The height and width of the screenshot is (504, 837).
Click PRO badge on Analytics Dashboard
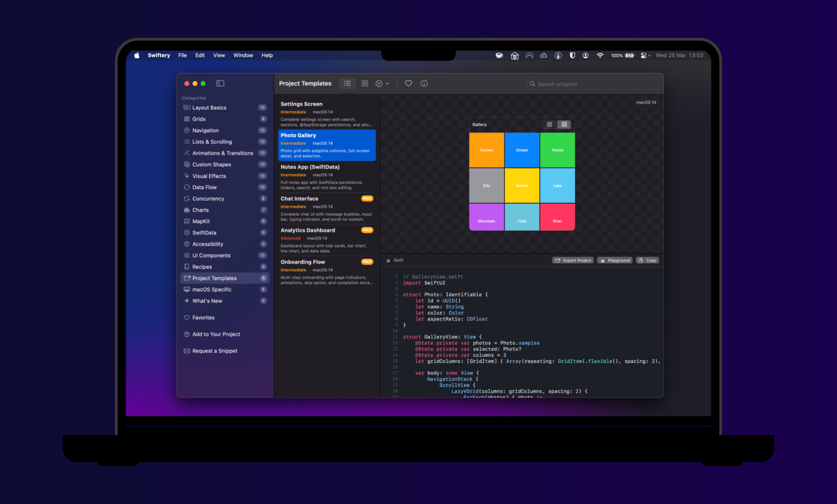coord(367,230)
